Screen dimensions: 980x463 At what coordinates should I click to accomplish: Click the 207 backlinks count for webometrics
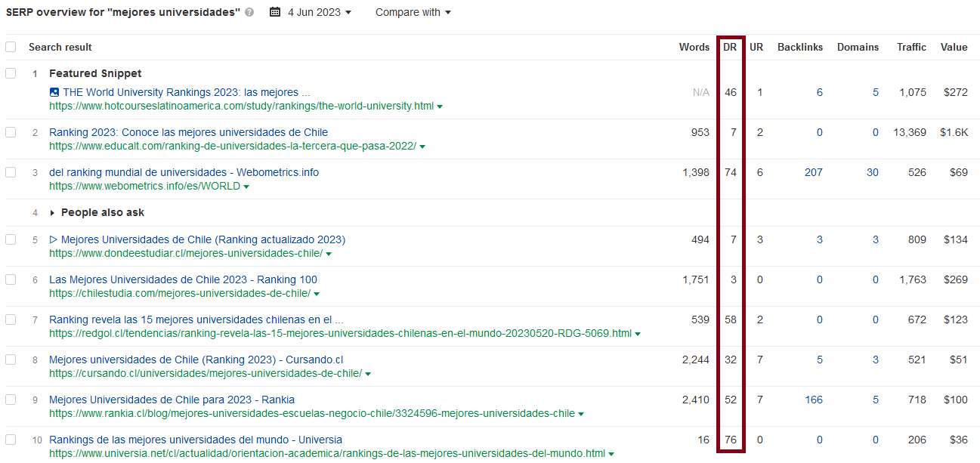[x=813, y=172]
